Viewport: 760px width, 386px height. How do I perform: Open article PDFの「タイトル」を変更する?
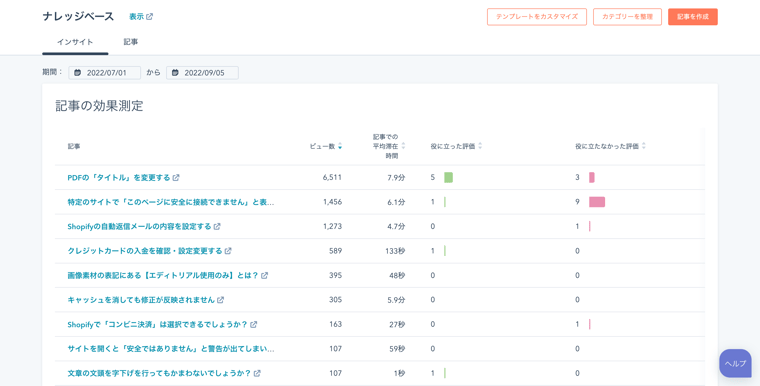[119, 177]
